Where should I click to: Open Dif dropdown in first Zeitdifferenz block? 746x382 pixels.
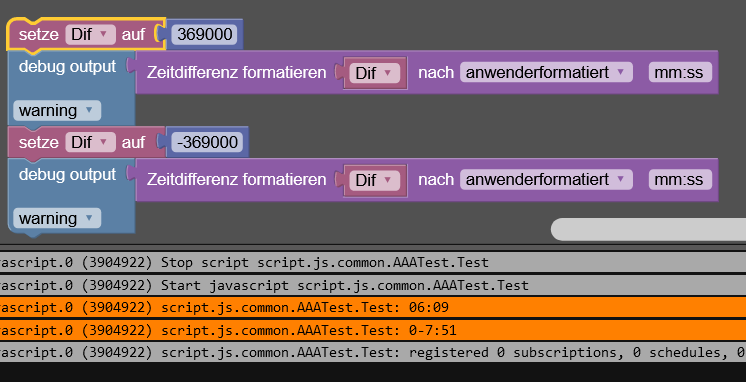374,73
